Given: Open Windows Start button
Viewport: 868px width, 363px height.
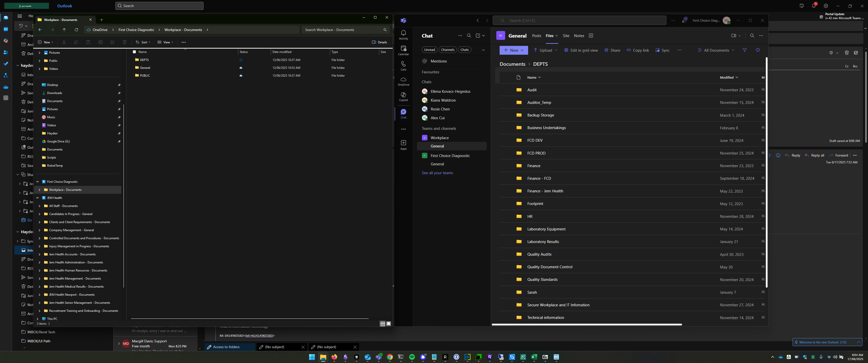Looking at the screenshot, I should click(312, 357).
